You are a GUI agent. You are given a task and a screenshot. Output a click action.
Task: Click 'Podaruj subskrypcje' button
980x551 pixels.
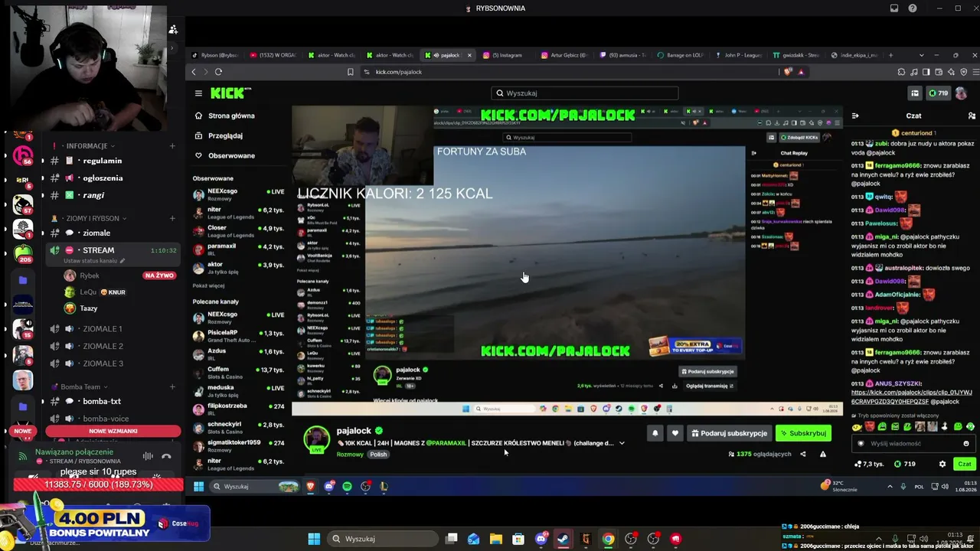[729, 433]
